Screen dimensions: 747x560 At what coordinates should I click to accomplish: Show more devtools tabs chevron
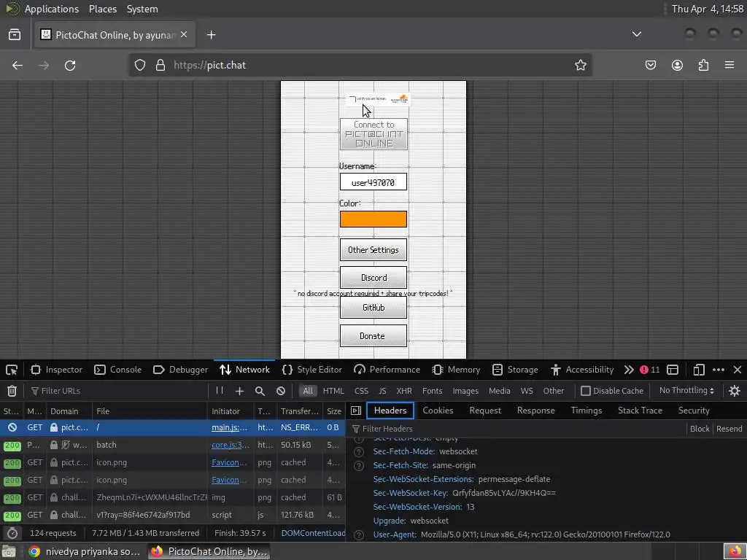pyautogui.click(x=629, y=370)
